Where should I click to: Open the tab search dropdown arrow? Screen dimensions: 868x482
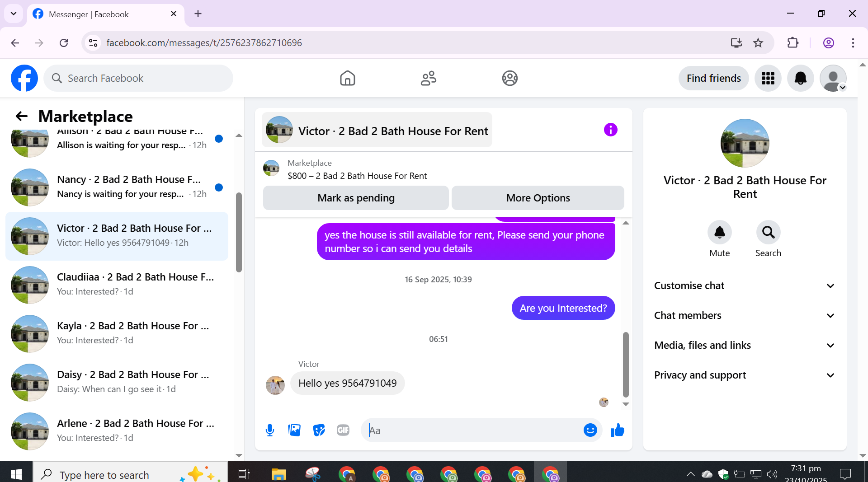(x=14, y=14)
